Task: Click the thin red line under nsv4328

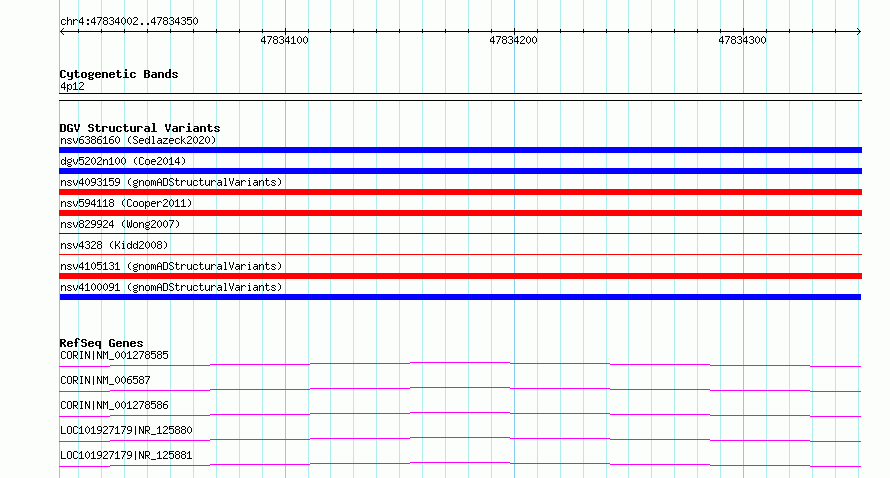Action: [x=460, y=254]
